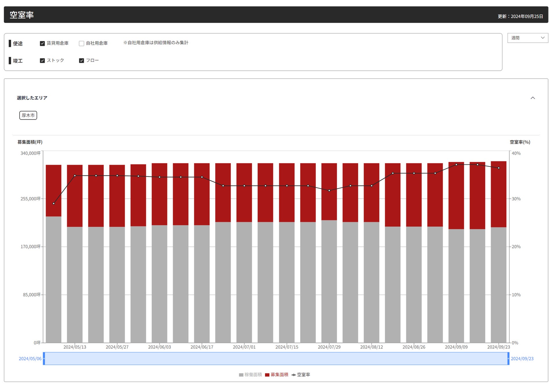Image resolution: width=549 pixels, height=392 pixels.
Task: Click left handle of date range slider
Action: pyautogui.click(x=44, y=359)
